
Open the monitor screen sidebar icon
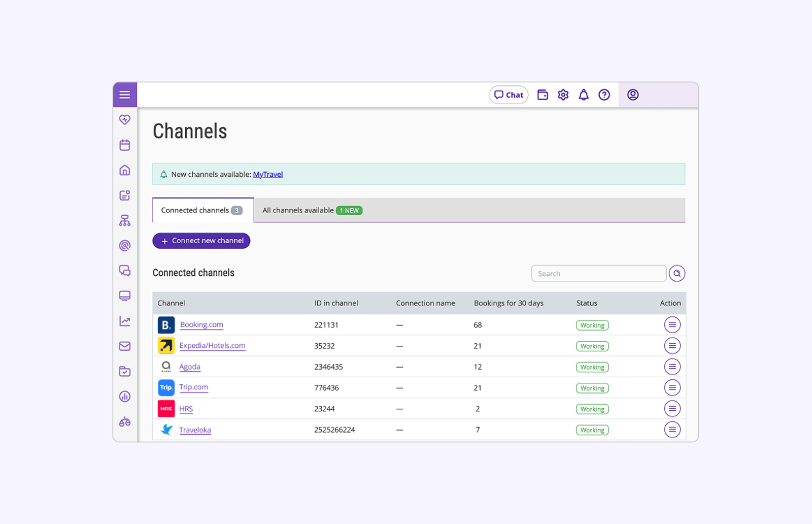coord(125,296)
